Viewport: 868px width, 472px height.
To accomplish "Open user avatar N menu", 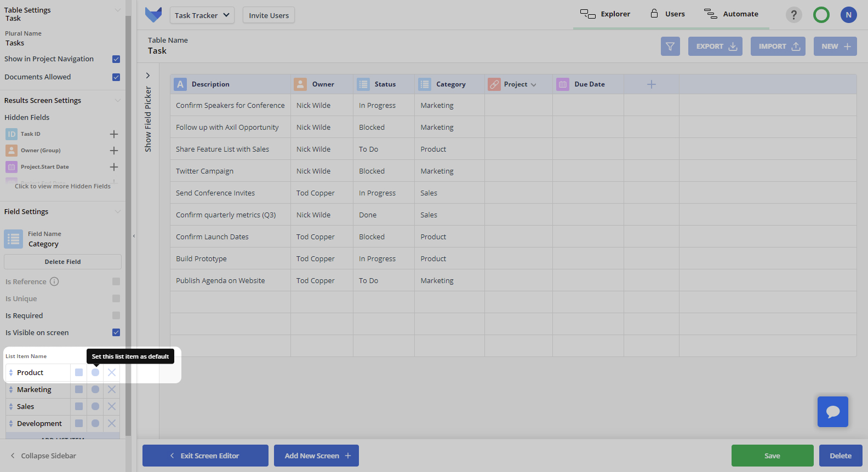I will click(x=848, y=15).
